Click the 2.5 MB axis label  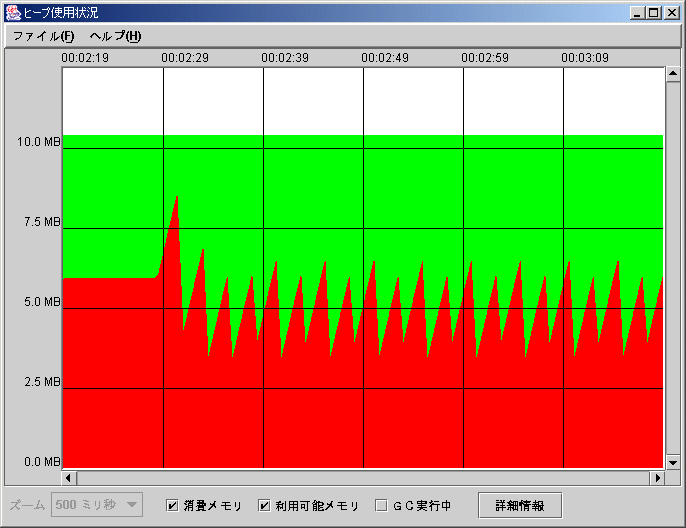42,382
